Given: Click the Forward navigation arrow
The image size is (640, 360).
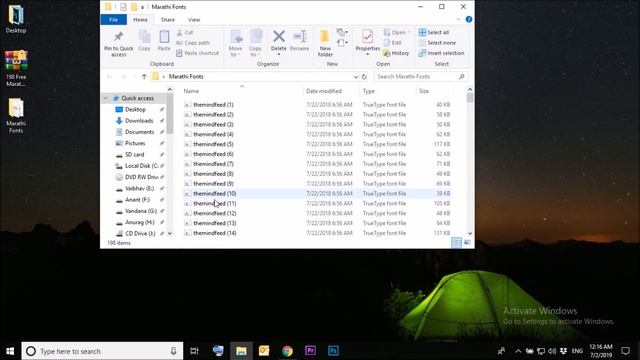Looking at the screenshot, I should 123,76.
